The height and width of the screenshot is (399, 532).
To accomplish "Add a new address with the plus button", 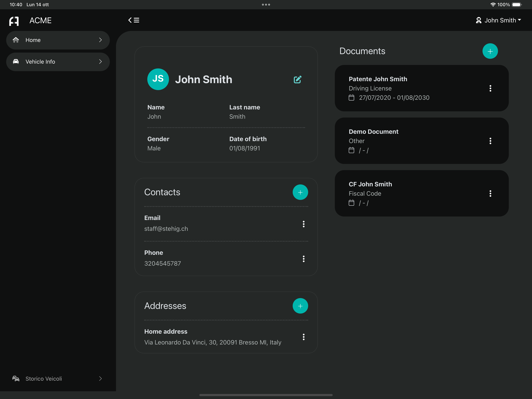I will click(300, 306).
